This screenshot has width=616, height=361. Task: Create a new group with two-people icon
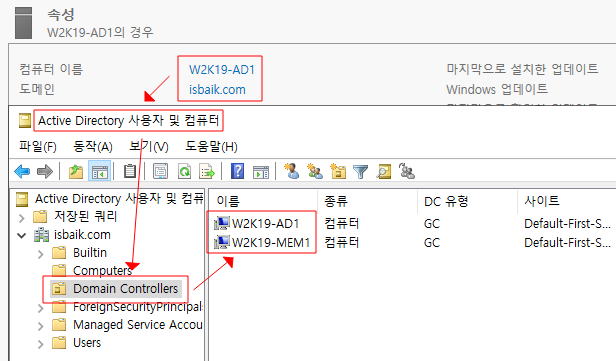[315, 171]
